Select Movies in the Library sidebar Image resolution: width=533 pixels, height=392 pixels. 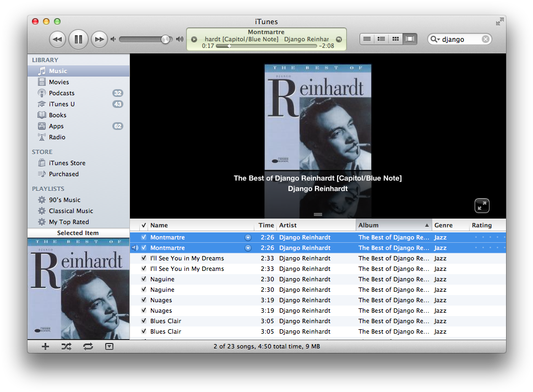pyautogui.click(x=79, y=82)
